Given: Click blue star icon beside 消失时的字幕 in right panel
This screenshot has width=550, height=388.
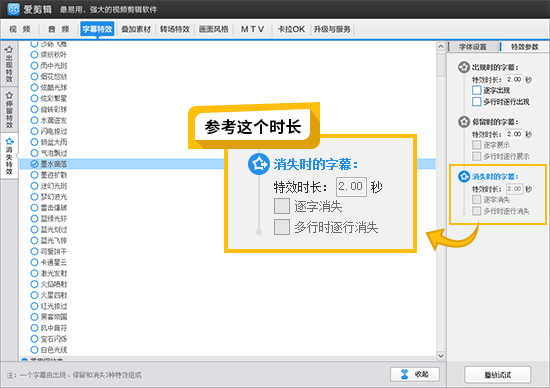Looking at the screenshot, I should [x=464, y=176].
